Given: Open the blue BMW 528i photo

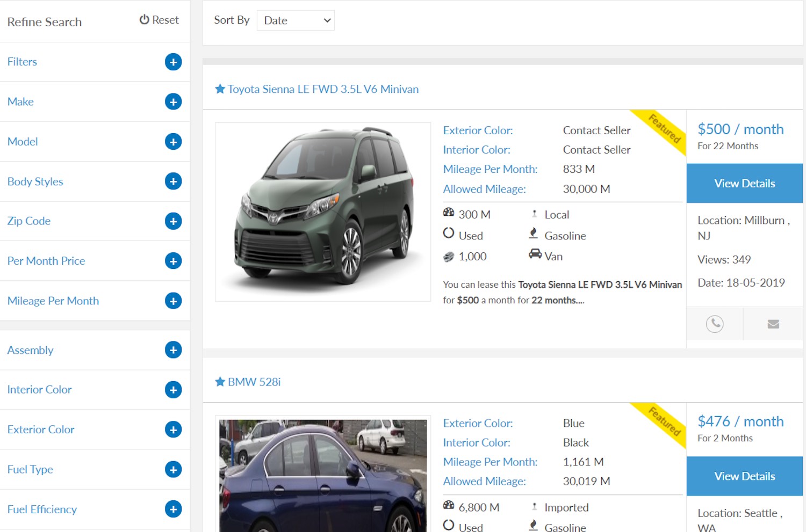Looking at the screenshot, I should click(323, 476).
